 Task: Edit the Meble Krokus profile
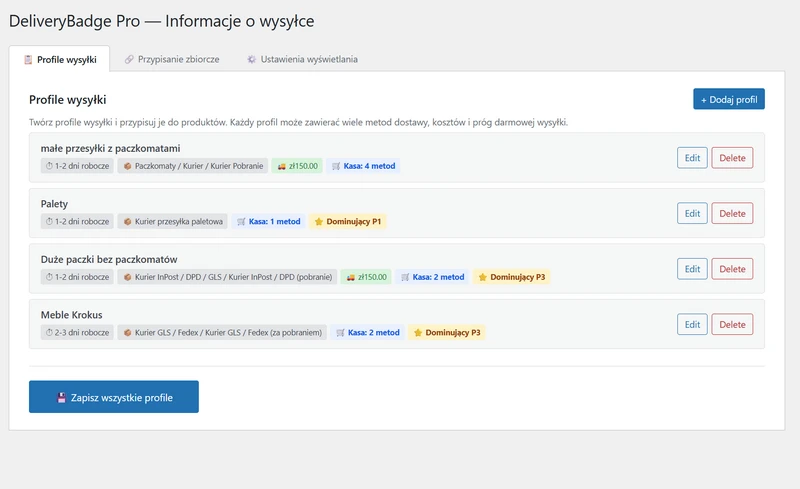(x=692, y=324)
